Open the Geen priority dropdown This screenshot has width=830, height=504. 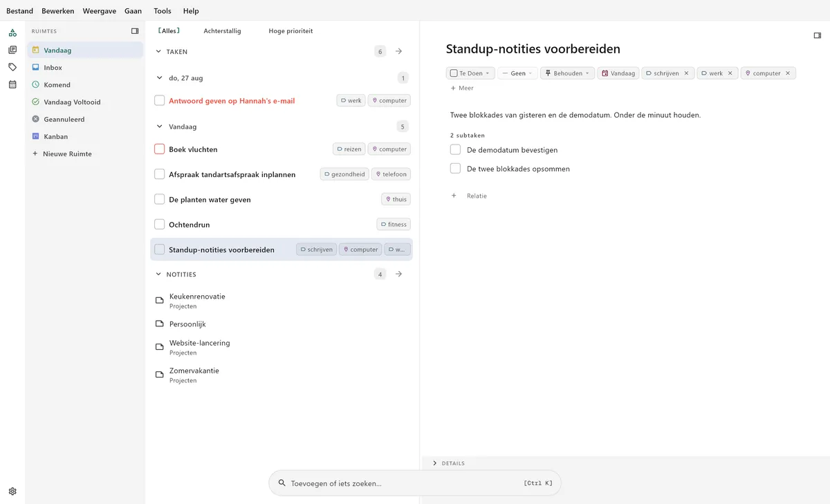coord(517,73)
